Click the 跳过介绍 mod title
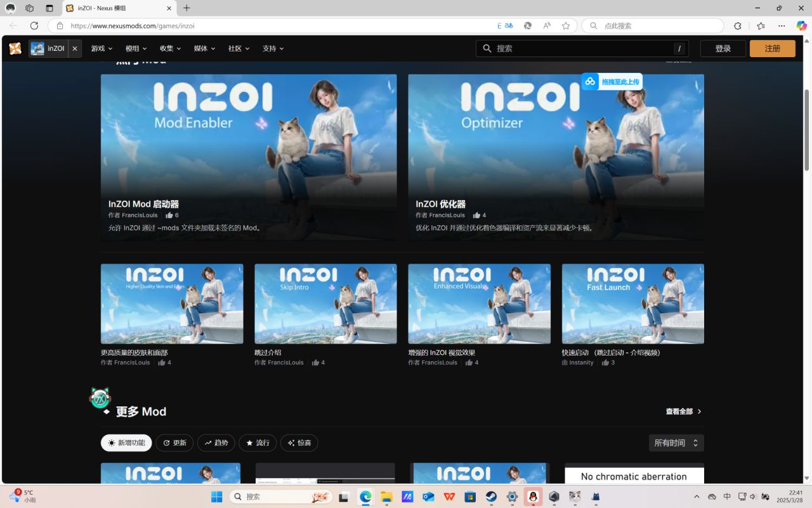 [268, 352]
